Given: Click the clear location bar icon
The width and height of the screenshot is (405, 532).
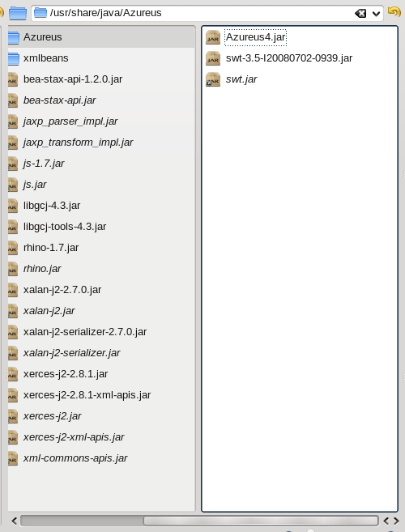Looking at the screenshot, I should click(x=360, y=14).
